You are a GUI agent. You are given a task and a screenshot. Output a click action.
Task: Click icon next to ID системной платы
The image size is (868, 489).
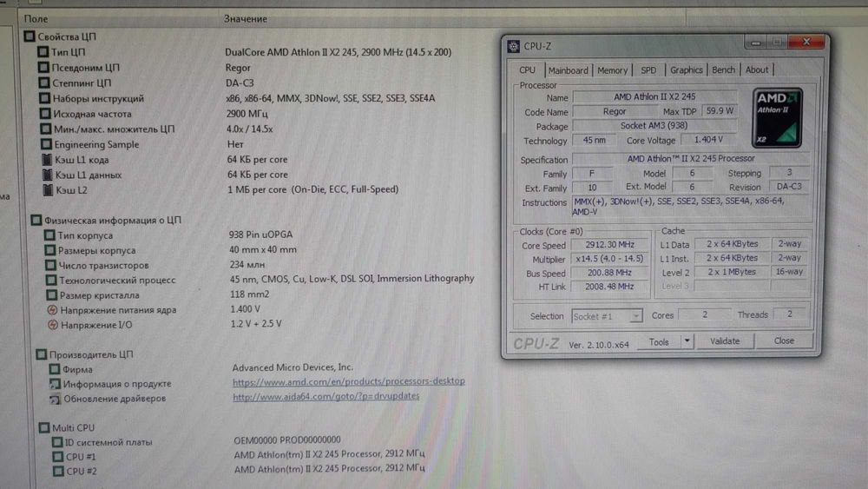57,442
